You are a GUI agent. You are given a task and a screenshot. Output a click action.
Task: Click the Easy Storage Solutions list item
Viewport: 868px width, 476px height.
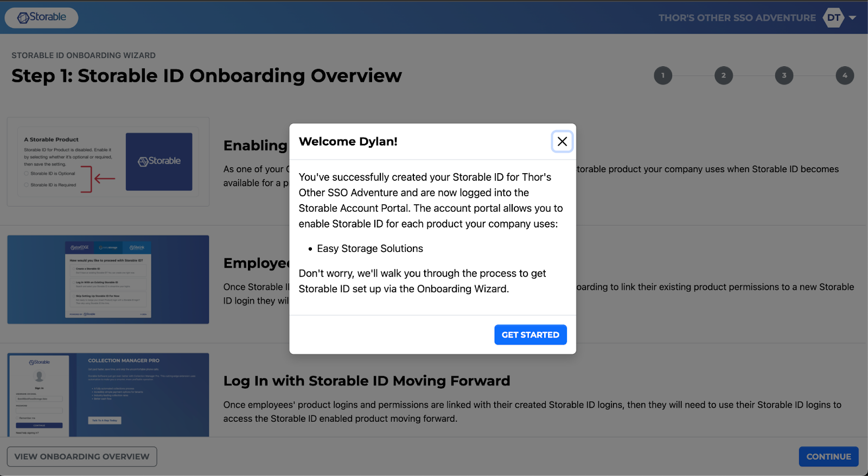(x=369, y=249)
